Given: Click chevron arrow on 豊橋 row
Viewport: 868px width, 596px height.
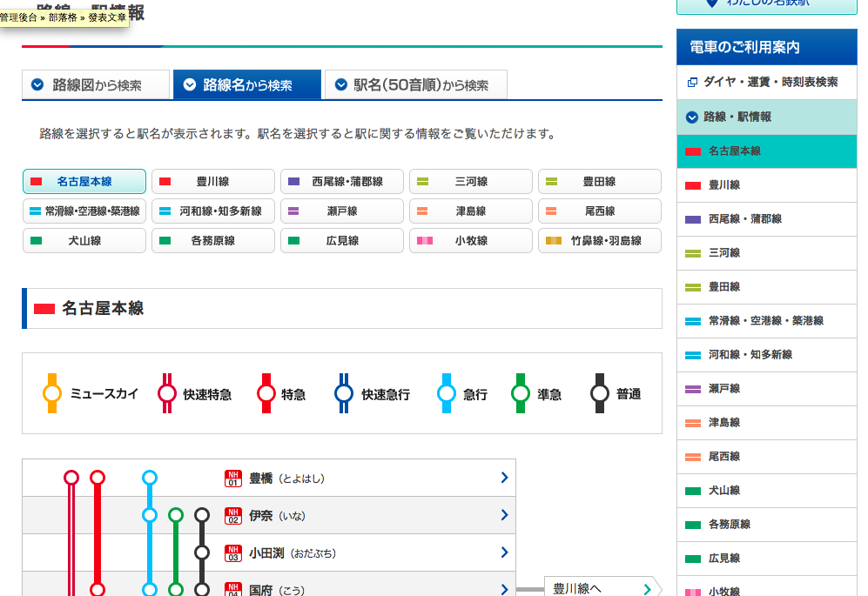Looking at the screenshot, I should (504, 478).
